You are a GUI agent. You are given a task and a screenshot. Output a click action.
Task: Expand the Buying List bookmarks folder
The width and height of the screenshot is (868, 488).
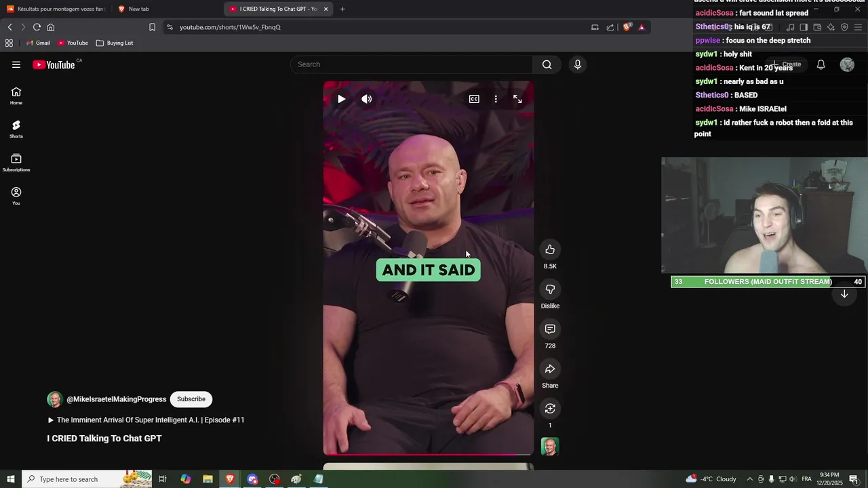tap(115, 43)
